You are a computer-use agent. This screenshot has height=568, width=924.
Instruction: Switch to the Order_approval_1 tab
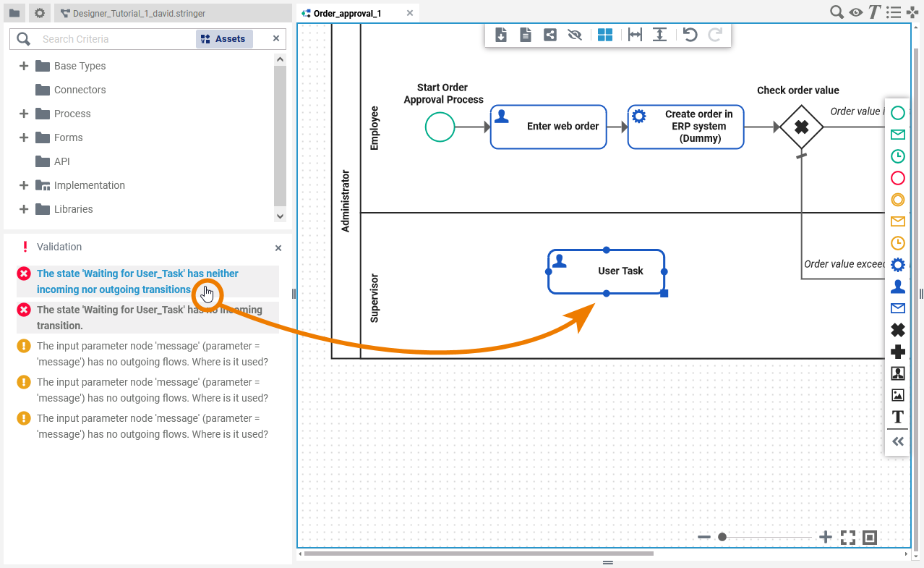pos(347,14)
